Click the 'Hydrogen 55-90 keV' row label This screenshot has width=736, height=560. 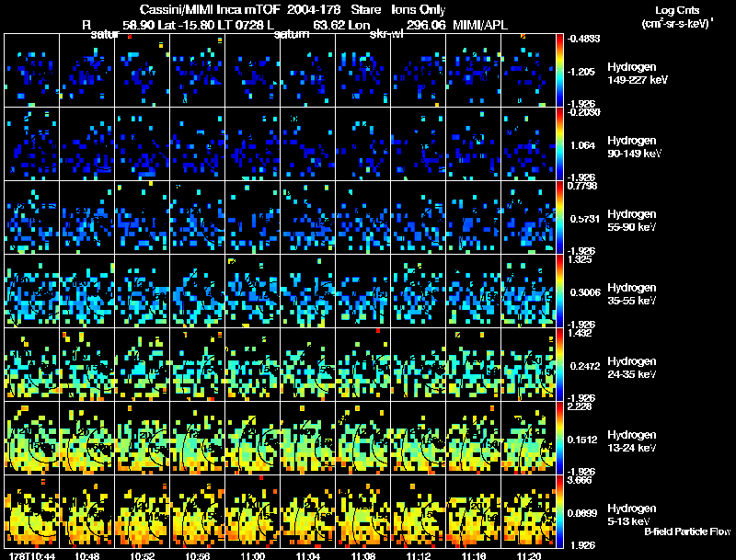(x=632, y=221)
